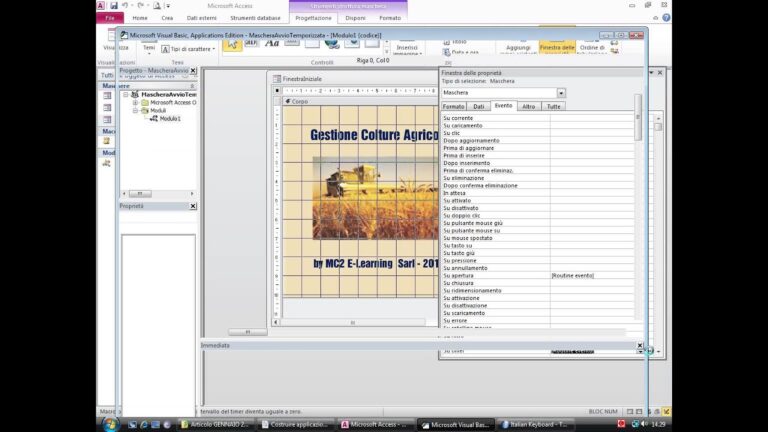Image resolution: width=768 pixels, height=432 pixels.
Task: Click the Su caricamento event property row
Action: click(x=537, y=126)
